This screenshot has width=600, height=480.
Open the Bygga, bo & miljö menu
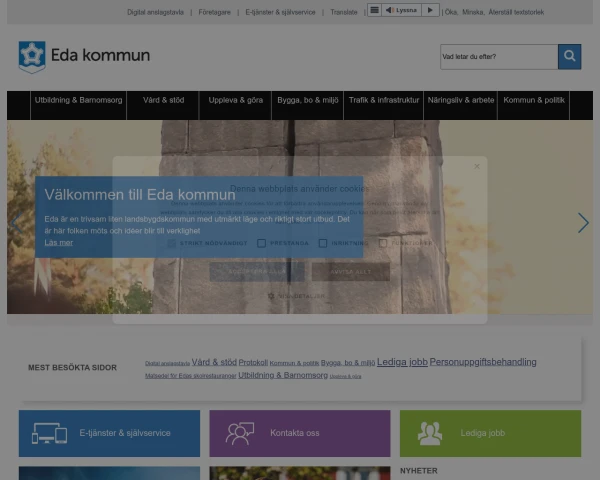point(308,105)
